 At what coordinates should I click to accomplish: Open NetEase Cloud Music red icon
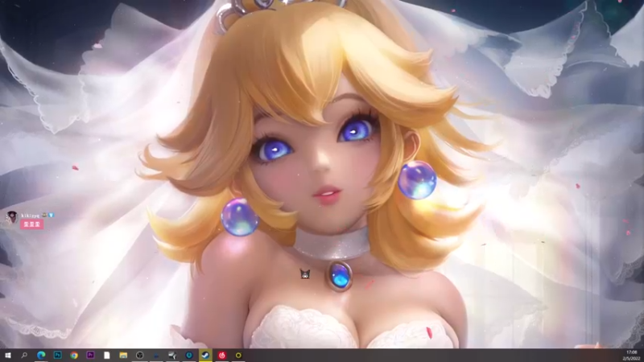click(x=222, y=356)
